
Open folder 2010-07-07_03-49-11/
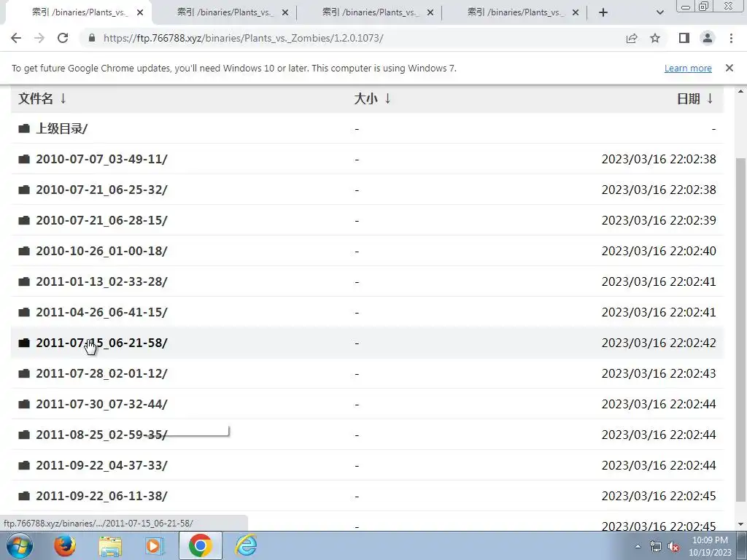[101, 159]
